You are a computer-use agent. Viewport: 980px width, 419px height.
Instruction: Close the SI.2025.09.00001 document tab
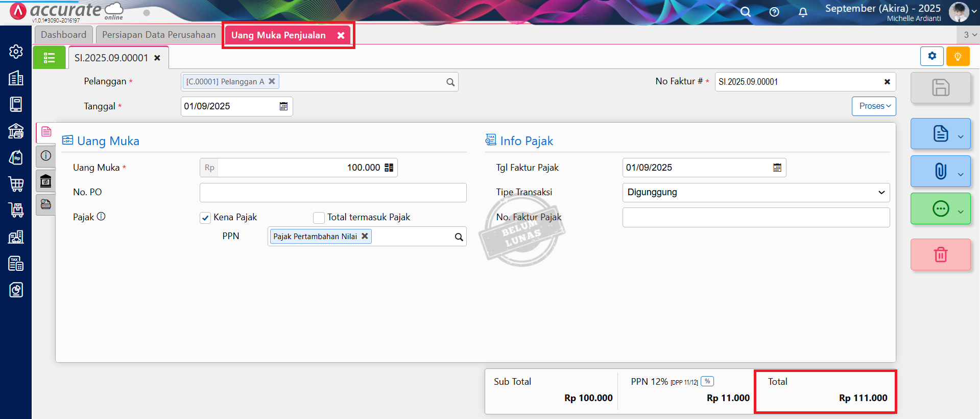157,58
